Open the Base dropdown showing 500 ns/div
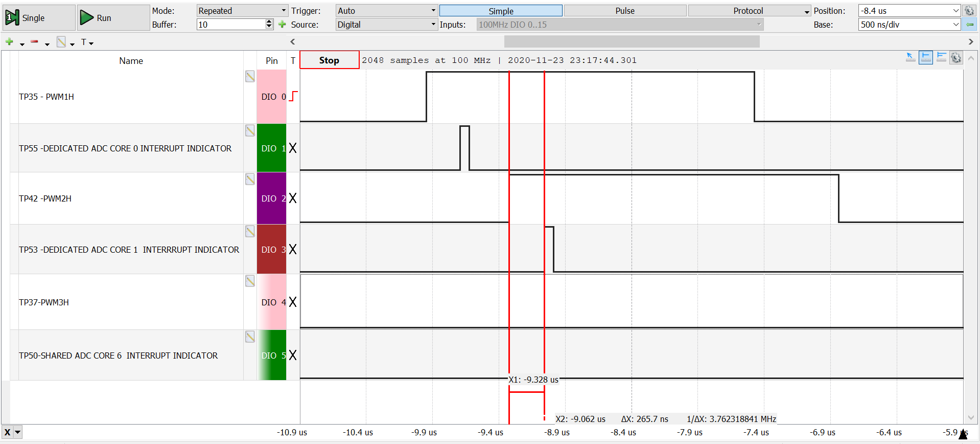980x444 pixels. tap(909, 25)
